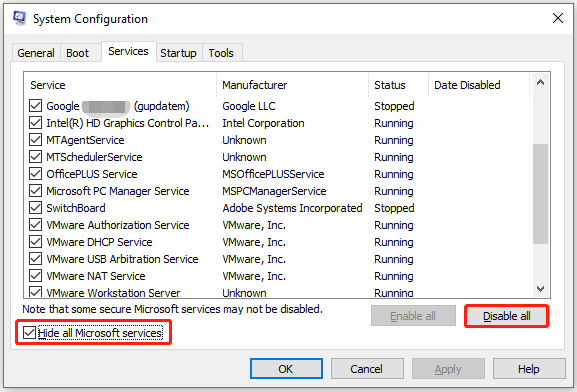Click the Stopped status of SwitchBoard

pyautogui.click(x=394, y=208)
